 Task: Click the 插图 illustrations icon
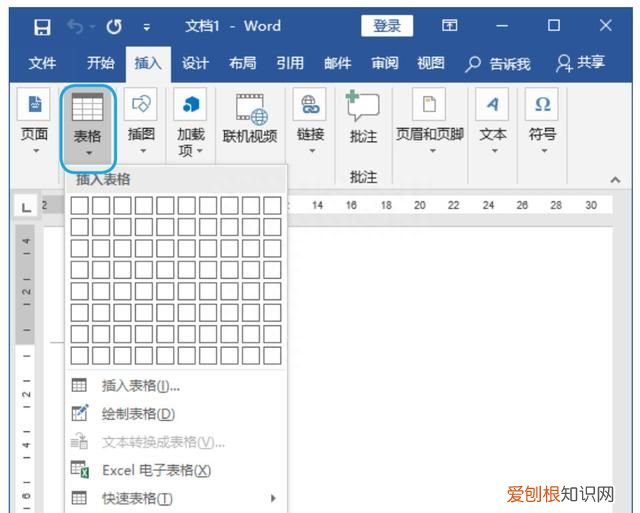pyautogui.click(x=141, y=104)
